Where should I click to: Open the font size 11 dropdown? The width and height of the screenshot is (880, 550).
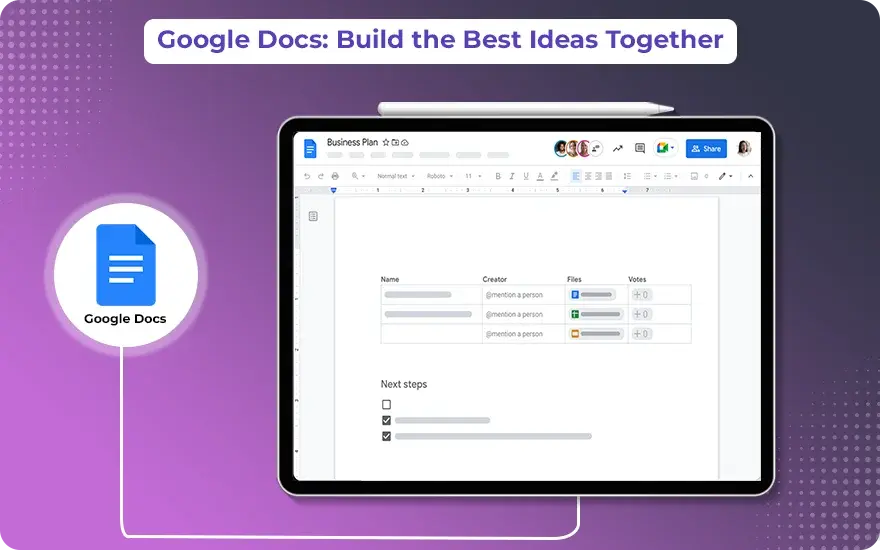click(x=473, y=176)
